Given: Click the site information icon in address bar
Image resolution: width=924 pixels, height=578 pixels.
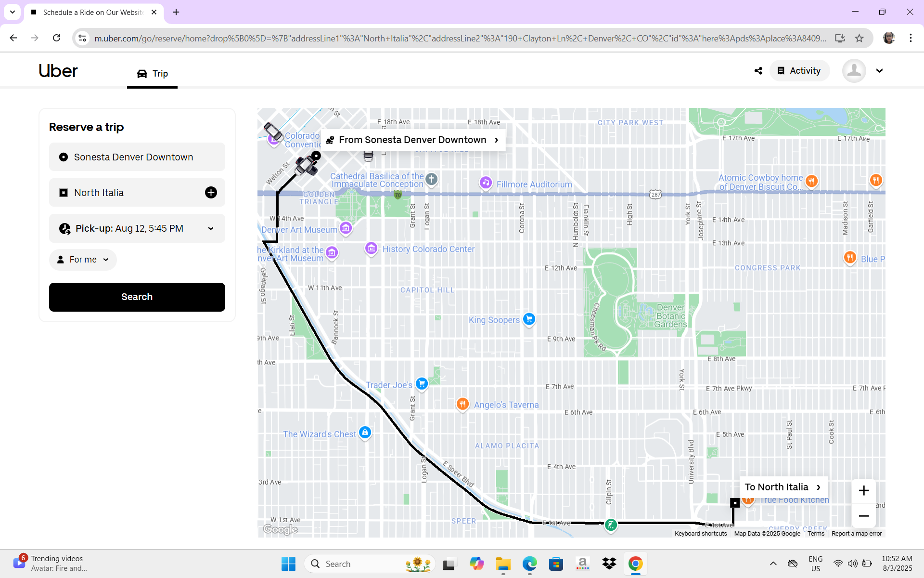Looking at the screenshot, I should [82, 38].
